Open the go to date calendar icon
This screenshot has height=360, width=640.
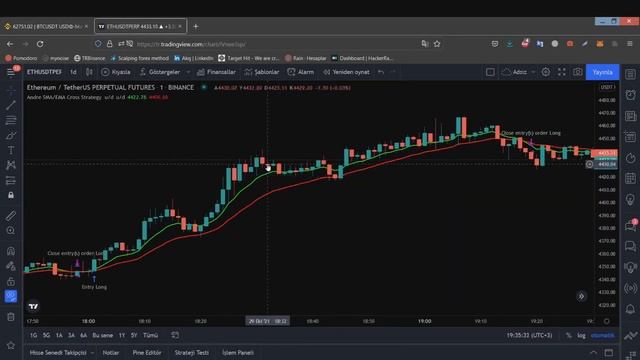(175, 335)
